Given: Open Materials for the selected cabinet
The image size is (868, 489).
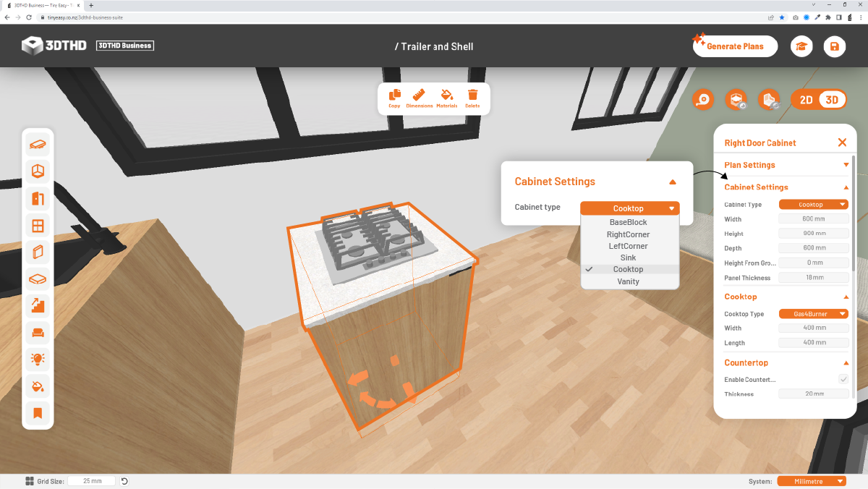Looking at the screenshot, I should [x=447, y=98].
